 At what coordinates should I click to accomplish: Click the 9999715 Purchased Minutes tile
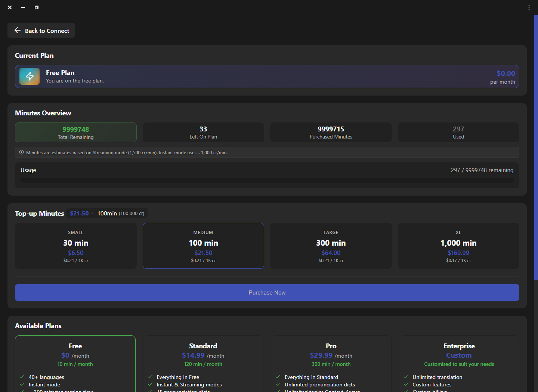[x=331, y=133]
